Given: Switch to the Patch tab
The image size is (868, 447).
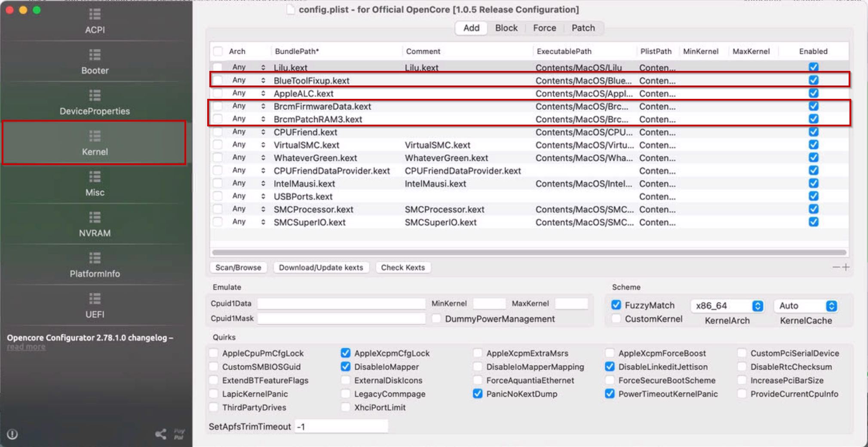Looking at the screenshot, I should point(583,28).
